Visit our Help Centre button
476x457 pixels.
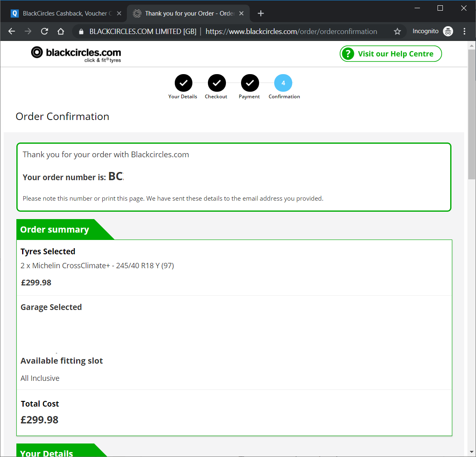(391, 54)
